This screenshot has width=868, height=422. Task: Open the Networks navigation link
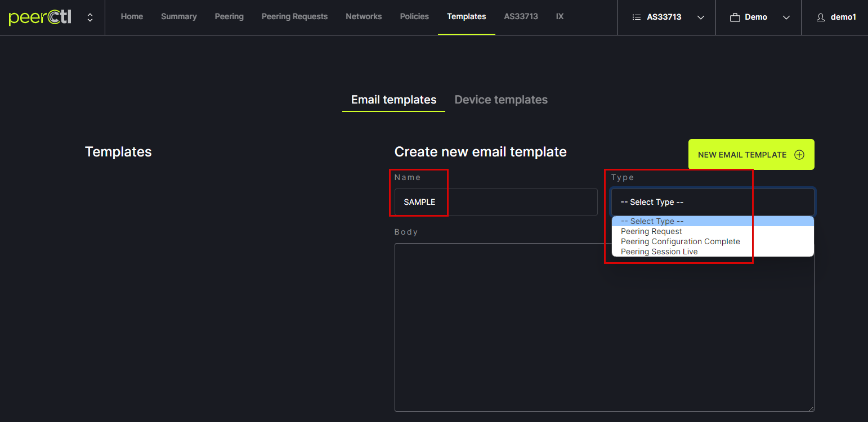point(364,17)
